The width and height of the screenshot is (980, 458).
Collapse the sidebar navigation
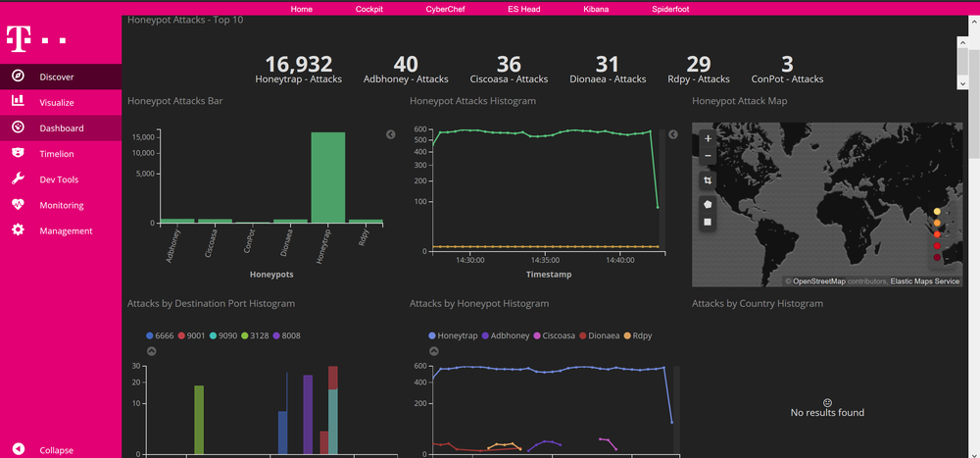coord(61,450)
